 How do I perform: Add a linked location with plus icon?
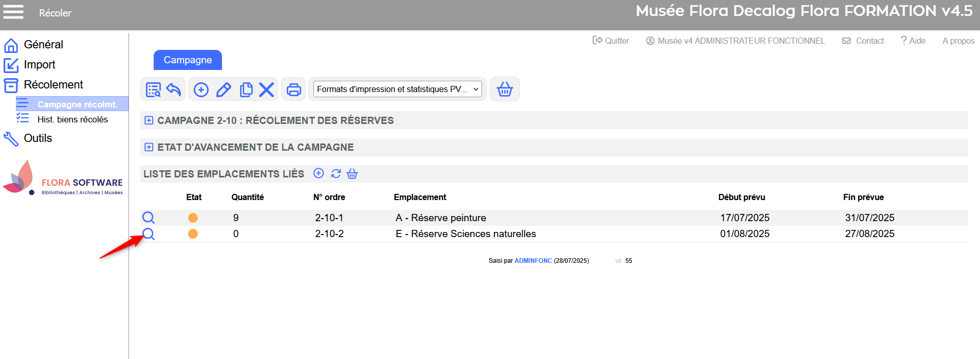[x=319, y=174]
